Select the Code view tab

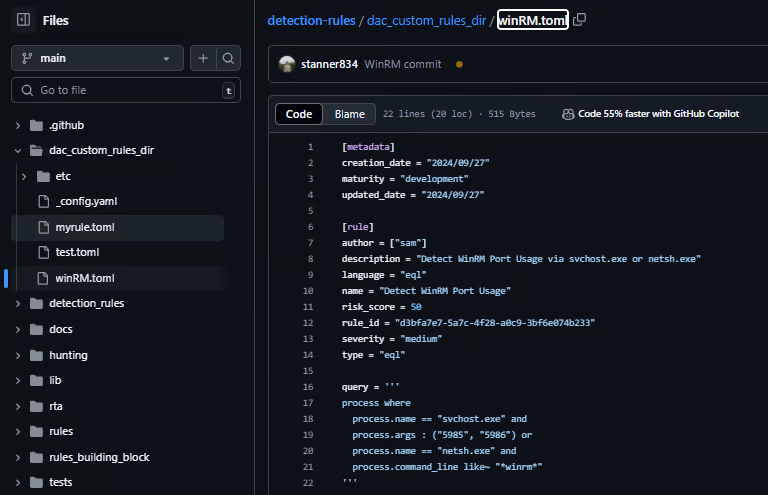pos(299,114)
